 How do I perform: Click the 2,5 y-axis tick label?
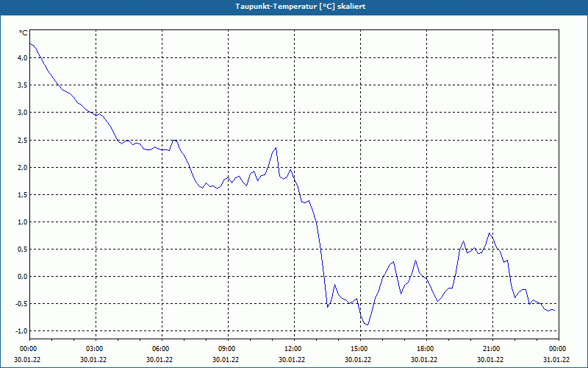[x=22, y=140]
